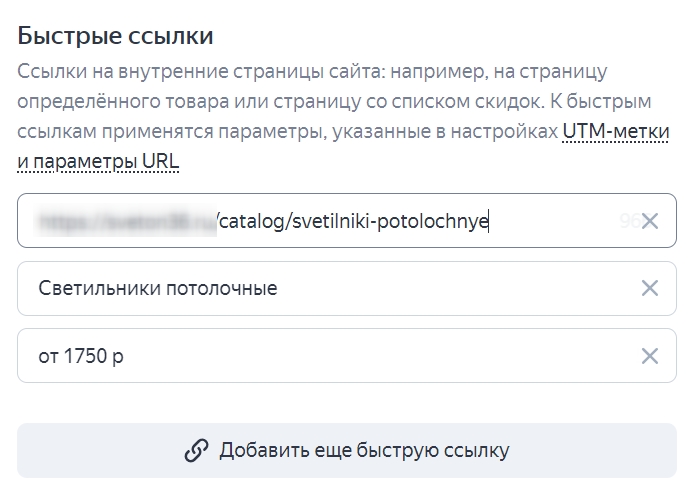This screenshot has width=700, height=494.
Task: Clear the "от 1750 р" description field
Action: click(x=649, y=356)
